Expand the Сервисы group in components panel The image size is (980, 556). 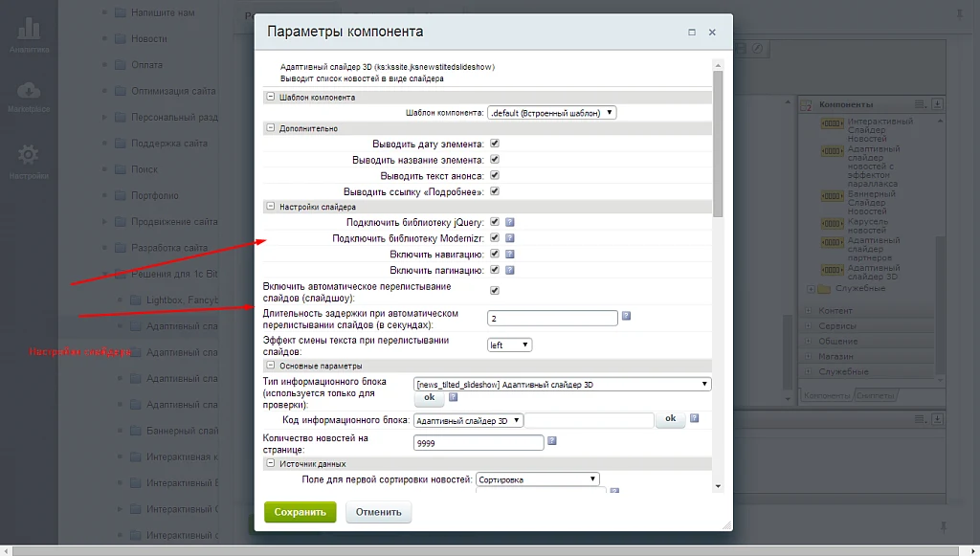tap(809, 326)
